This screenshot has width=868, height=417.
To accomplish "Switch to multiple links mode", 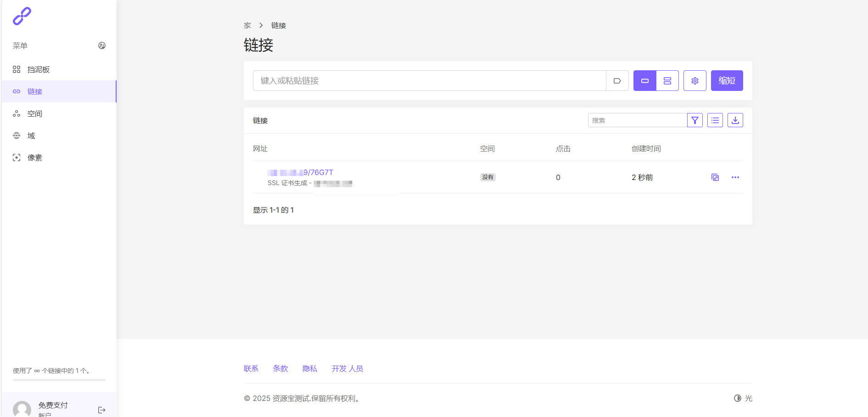I will 667,81.
